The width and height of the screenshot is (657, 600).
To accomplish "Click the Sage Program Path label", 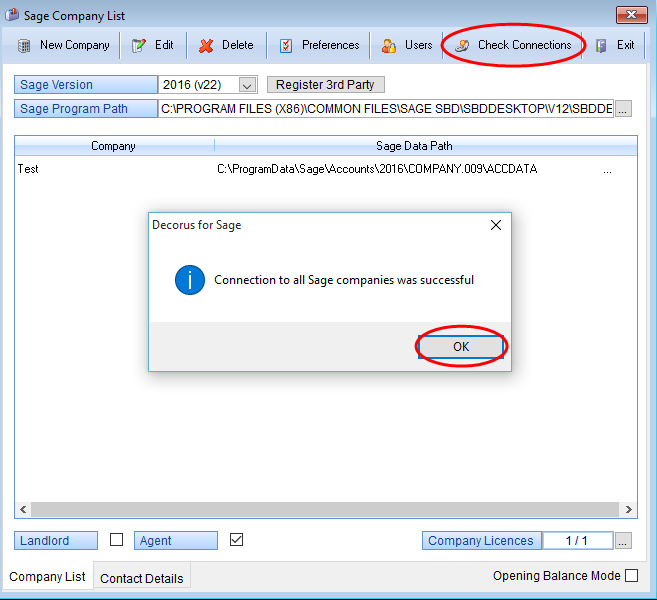I will [x=86, y=109].
